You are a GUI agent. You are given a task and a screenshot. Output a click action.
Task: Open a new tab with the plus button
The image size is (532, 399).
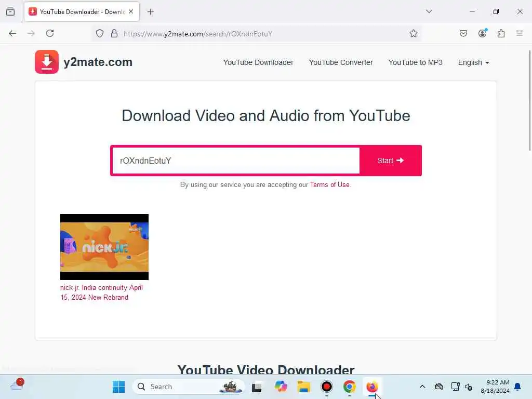[x=150, y=12]
